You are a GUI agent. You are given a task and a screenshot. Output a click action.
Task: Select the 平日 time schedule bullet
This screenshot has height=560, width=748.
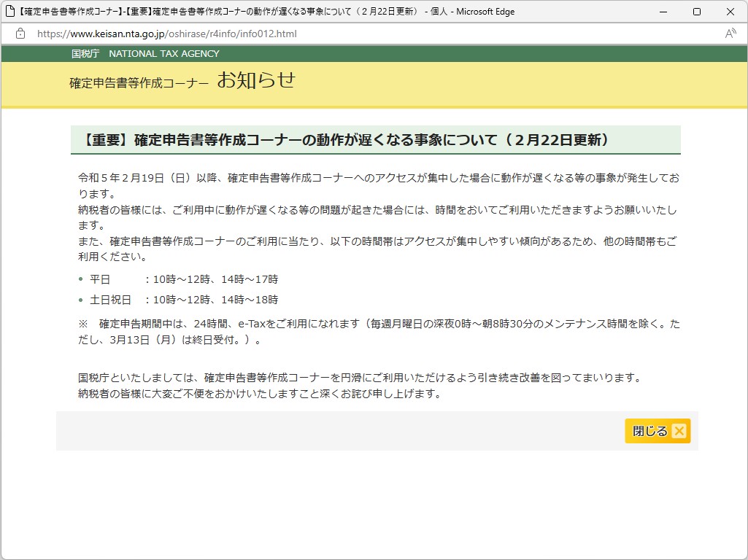(x=175, y=279)
